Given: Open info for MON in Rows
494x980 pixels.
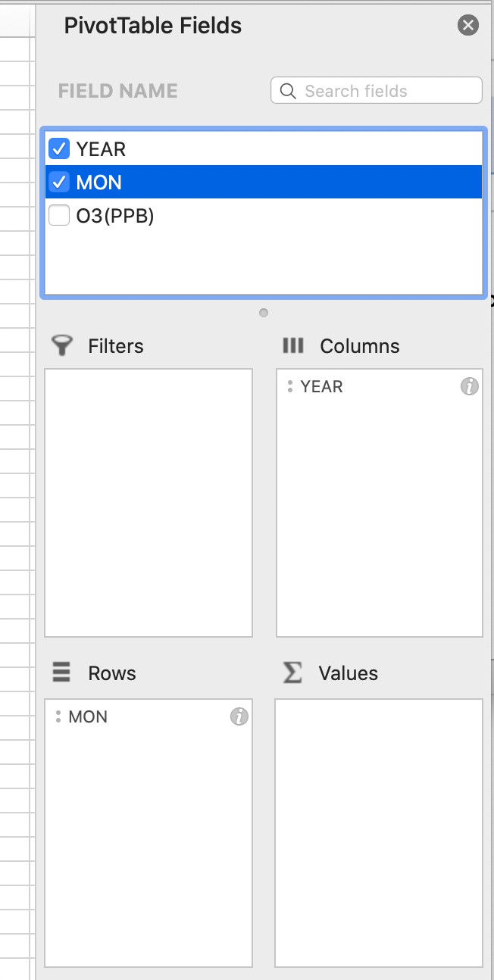Looking at the screenshot, I should (239, 716).
